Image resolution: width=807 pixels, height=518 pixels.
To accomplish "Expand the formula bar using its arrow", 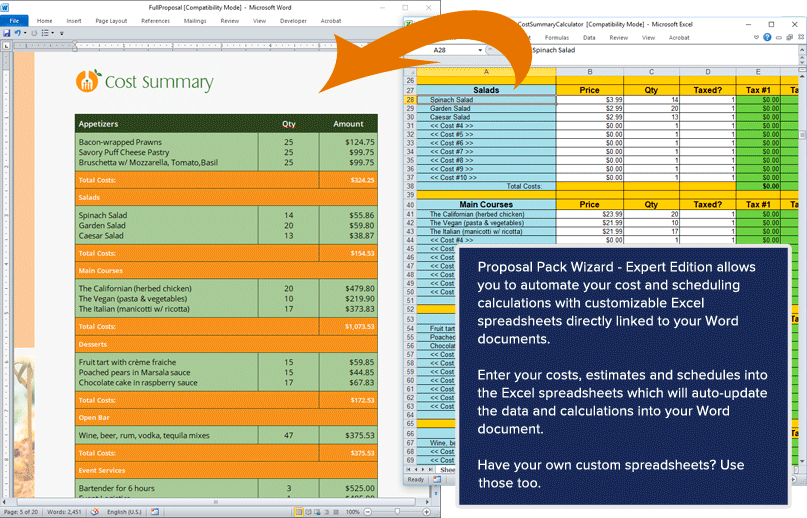I will coord(802,49).
